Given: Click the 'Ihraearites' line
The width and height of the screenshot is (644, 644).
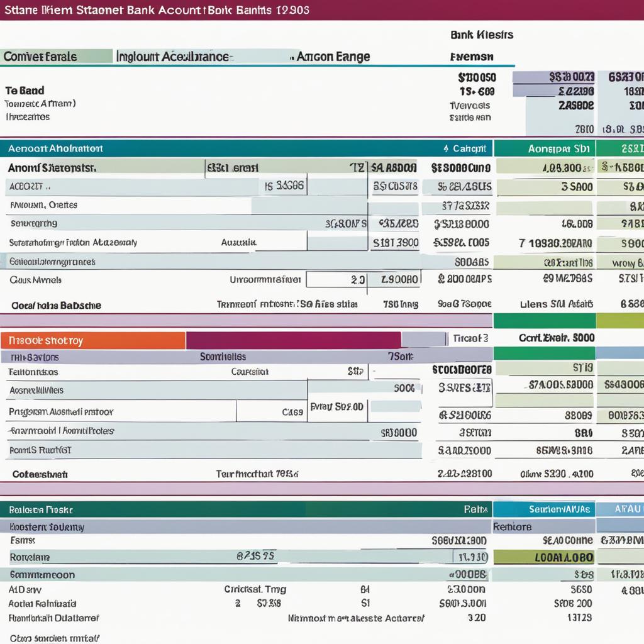Looking at the screenshot, I should 28,117.
